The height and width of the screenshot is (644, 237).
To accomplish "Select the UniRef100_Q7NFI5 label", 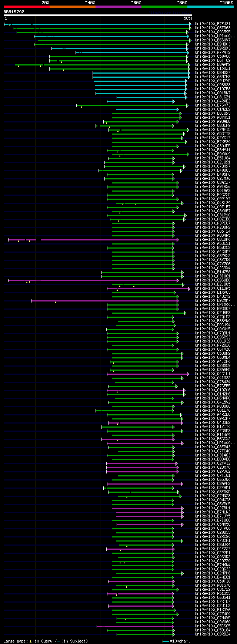I will pyautogui.click(x=213, y=130).
